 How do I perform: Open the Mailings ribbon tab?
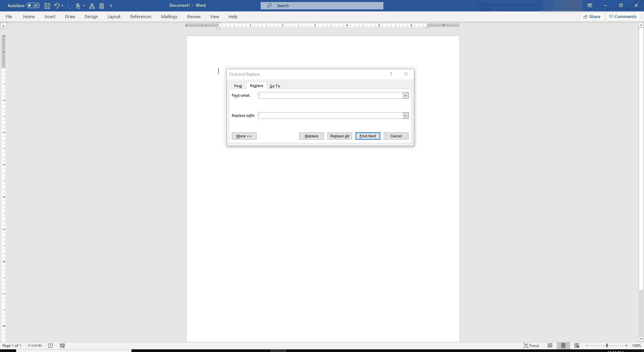click(x=169, y=16)
